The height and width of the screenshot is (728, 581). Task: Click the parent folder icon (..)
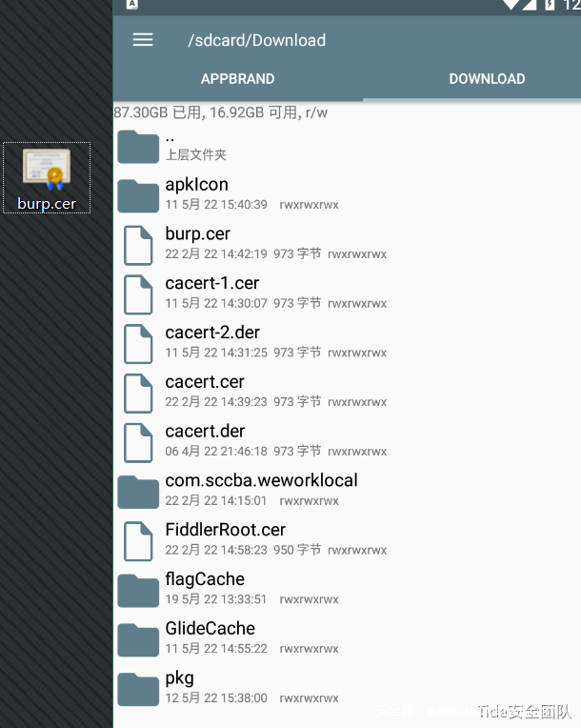coord(138,147)
